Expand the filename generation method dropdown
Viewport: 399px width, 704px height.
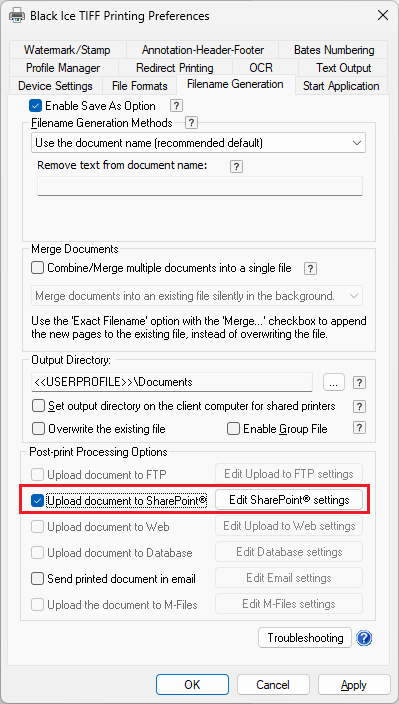[x=199, y=143]
